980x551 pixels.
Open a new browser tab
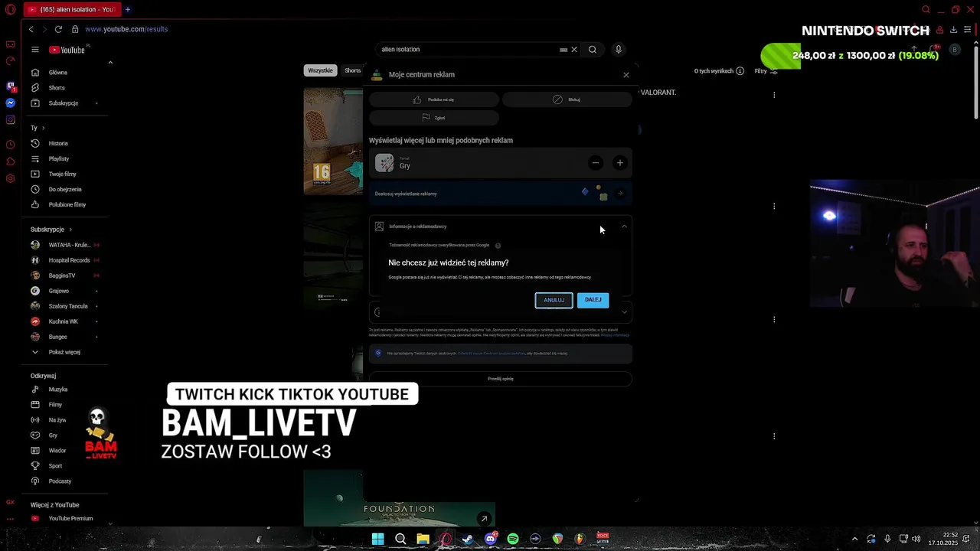point(128,9)
